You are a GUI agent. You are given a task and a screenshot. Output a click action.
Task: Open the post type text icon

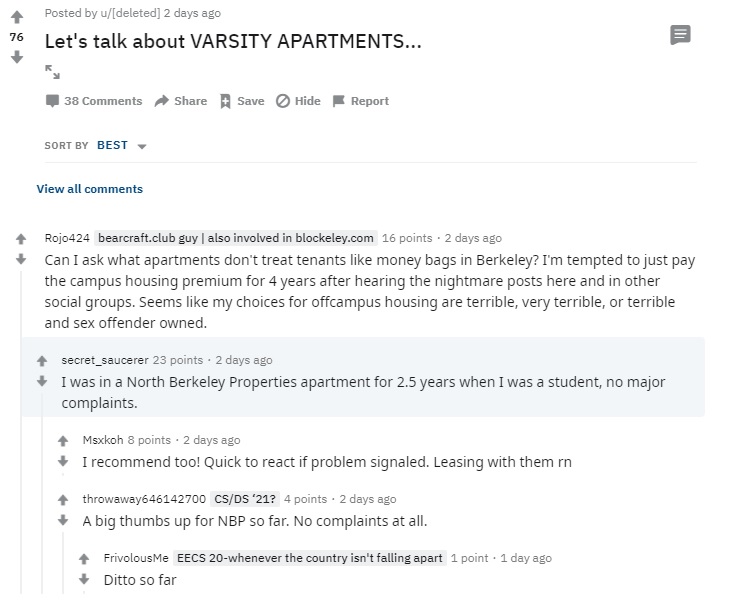point(680,35)
